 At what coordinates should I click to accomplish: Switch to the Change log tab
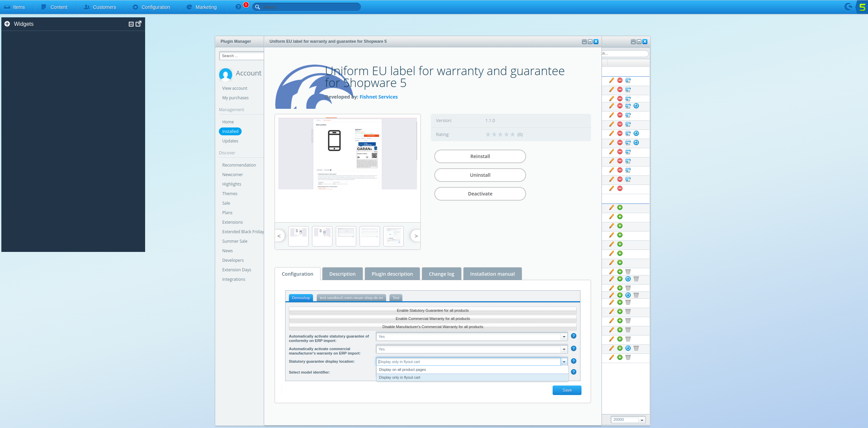pos(441,274)
